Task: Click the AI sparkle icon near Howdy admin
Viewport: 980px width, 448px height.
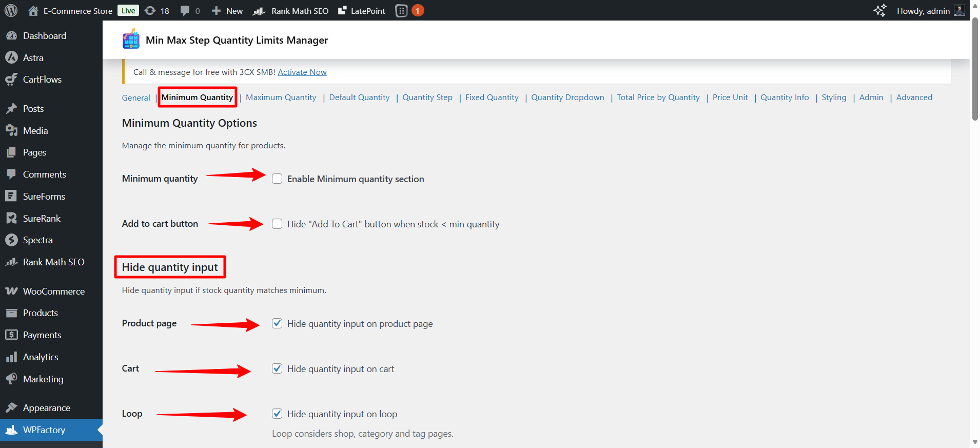Action: (880, 10)
